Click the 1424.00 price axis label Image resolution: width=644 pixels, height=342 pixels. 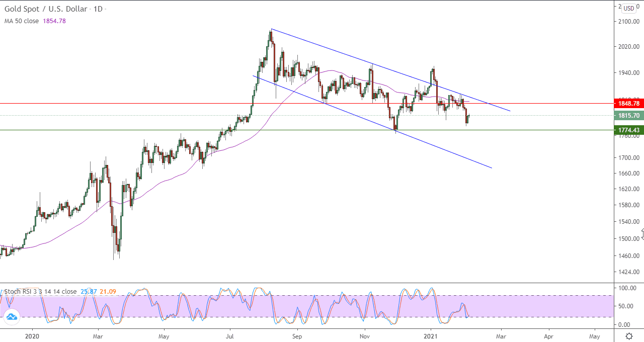click(x=629, y=272)
